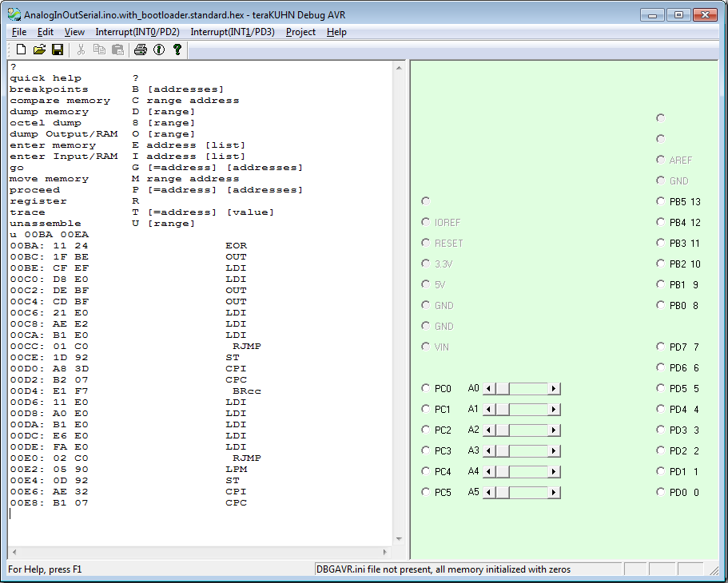Open the Interrupt(INT0/PD2) menu
Viewport: 728px width, 583px height.
point(137,32)
